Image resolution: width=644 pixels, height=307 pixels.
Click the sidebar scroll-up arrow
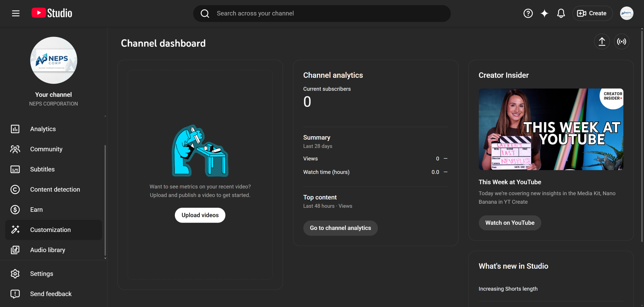105,116
